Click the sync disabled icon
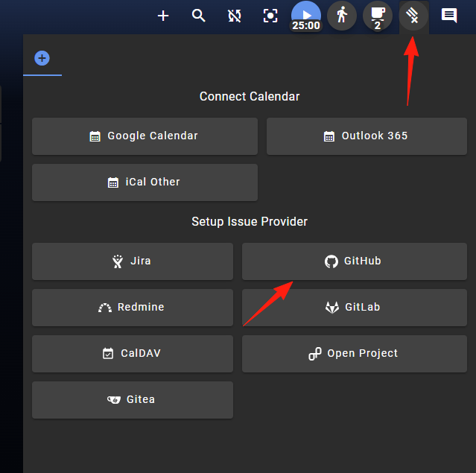Screen dimensions: 476x473 235,16
